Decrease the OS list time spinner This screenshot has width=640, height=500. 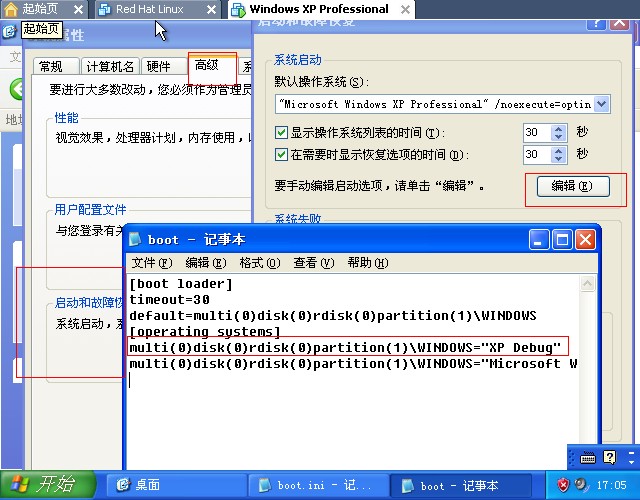pos(558,137)
